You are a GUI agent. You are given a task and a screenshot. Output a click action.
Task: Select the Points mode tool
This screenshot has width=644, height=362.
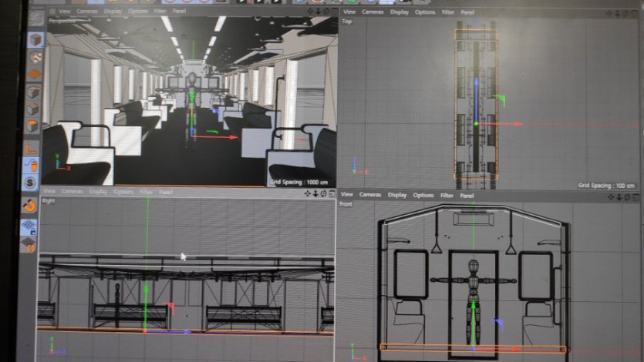(33, 92)
